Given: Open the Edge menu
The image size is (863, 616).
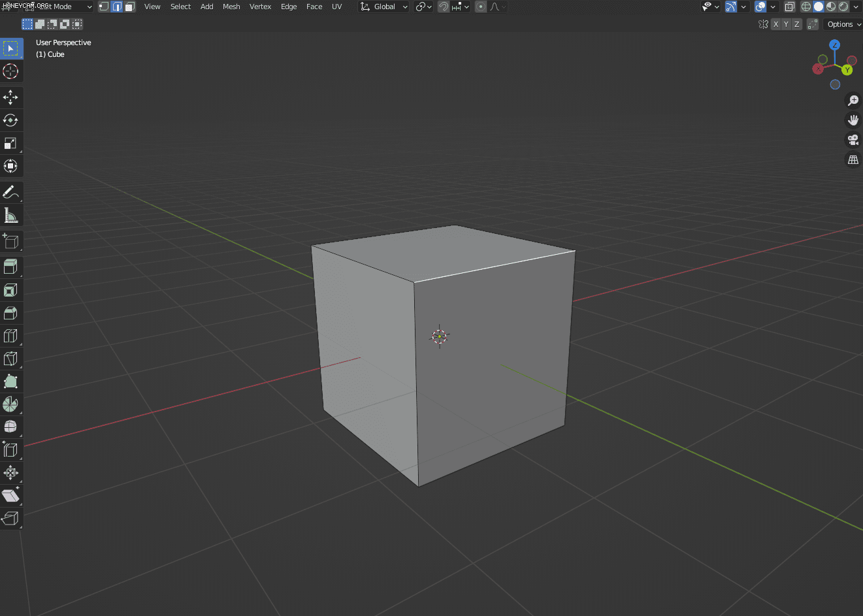Looking at the screenshot, I should pyautogui.click(x=289, y=7).
